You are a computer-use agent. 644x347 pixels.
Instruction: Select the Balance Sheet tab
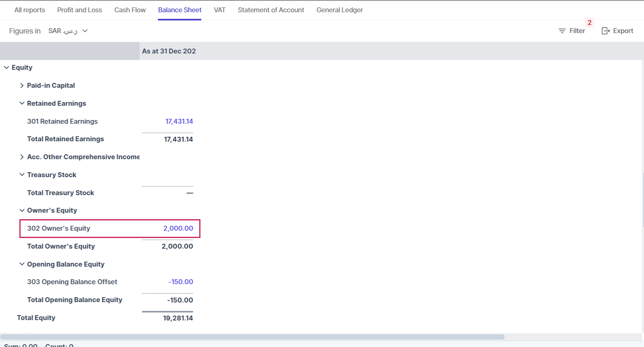180,10
